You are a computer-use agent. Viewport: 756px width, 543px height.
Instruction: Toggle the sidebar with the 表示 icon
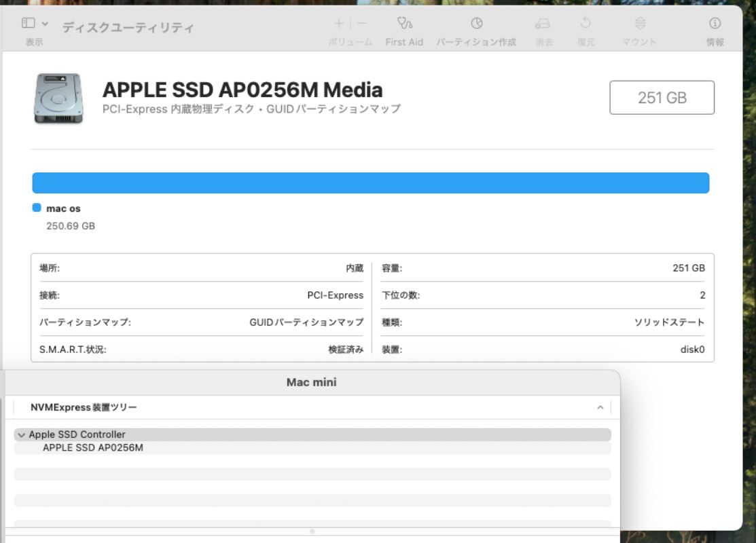[x=29, y=23]
